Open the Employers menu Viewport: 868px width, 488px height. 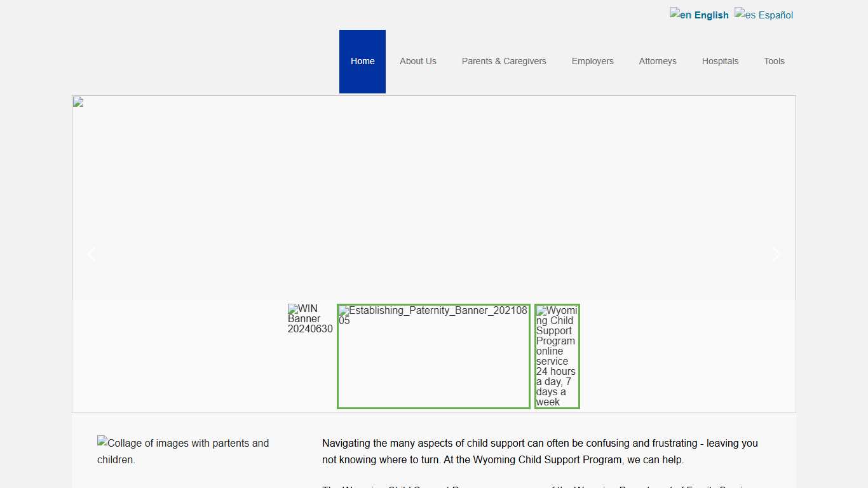tap(592, 62)
